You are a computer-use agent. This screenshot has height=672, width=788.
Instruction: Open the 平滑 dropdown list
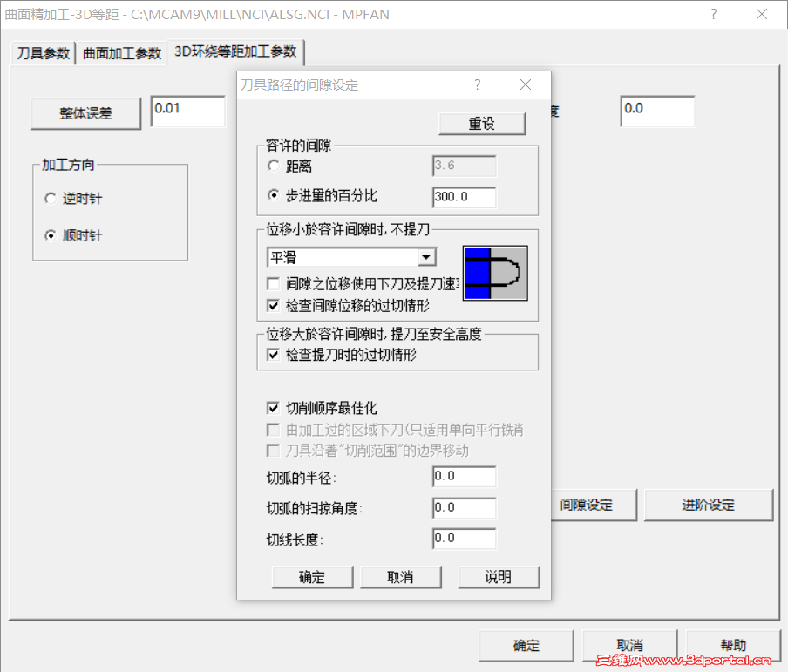pyautogui.click(x=427, y=256)
